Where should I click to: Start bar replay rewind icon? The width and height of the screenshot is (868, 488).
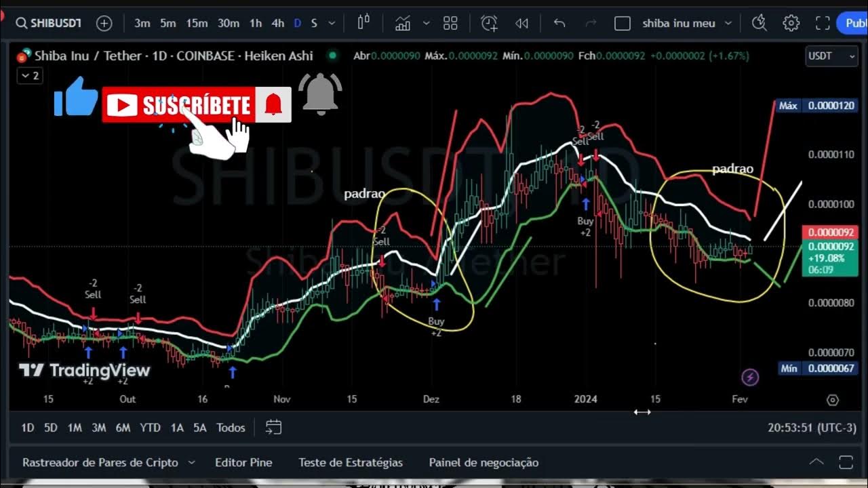click(521, 23)
